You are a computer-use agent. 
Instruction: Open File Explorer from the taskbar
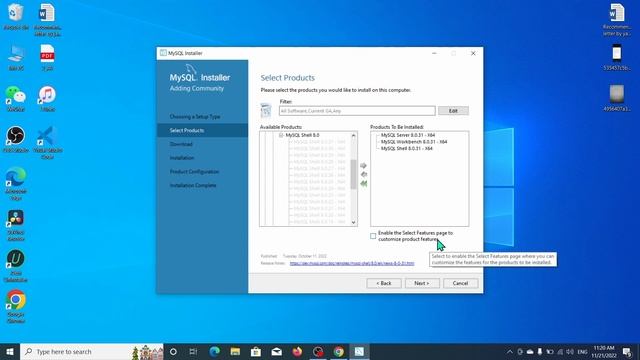pos(235,351)
